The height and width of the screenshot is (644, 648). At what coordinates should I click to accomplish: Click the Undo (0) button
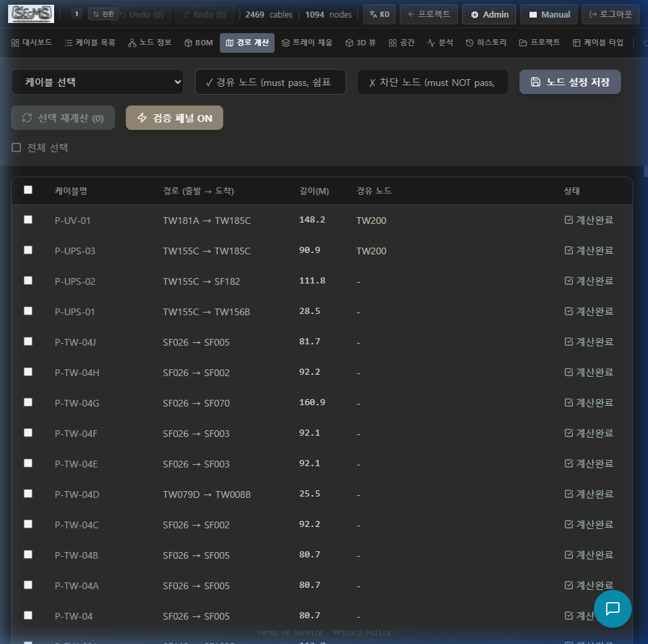(142, 14)
